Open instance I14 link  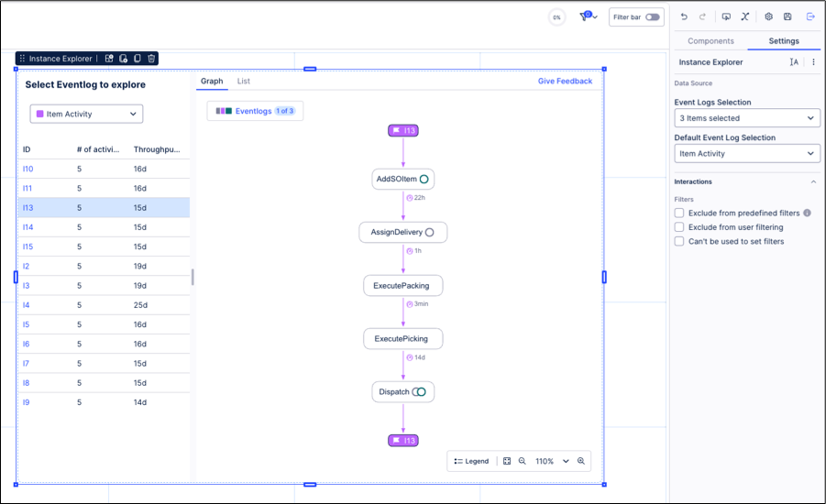coord(28,227)
